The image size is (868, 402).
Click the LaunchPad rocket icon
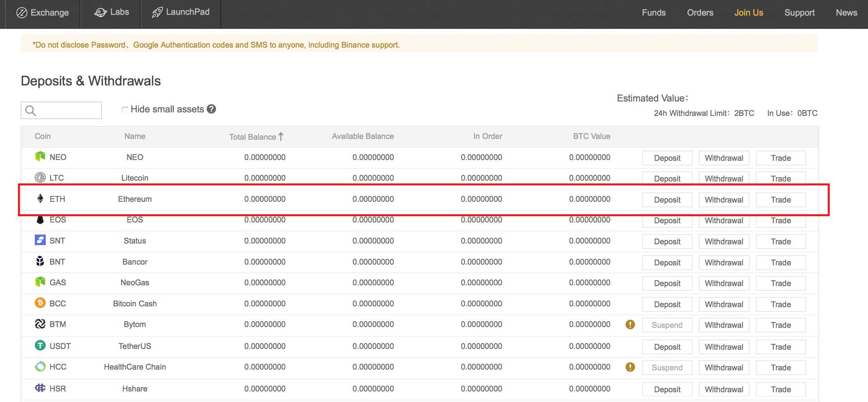click(157, 12)
